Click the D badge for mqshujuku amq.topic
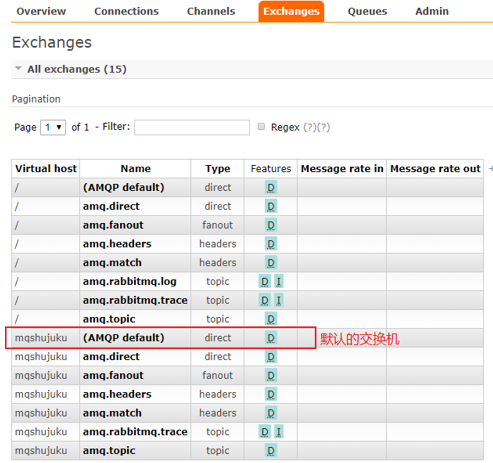Image resolution: width=493 pixels, height=463 pixels. click(x=271, y=451)
